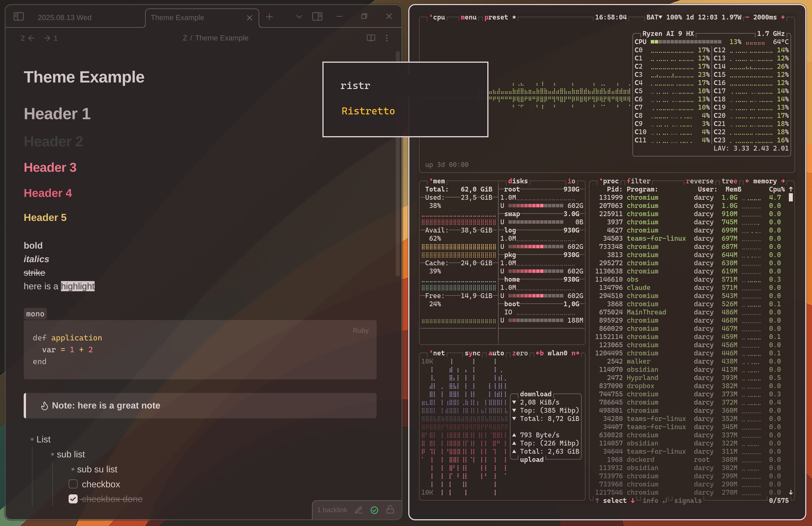Open the BAT battery selector arrow
The height and width of the screenshot is (526, 812).
[x=660, y=17]
